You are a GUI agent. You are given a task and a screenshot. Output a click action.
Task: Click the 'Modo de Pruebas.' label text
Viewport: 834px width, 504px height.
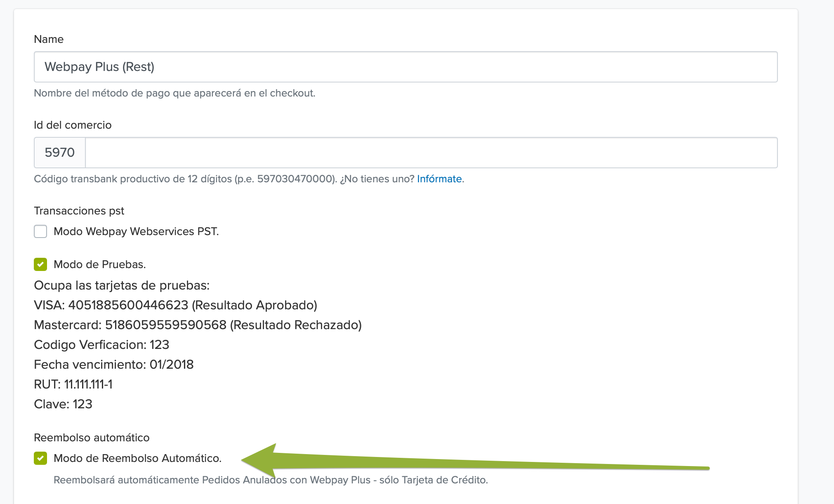click(x=100, y=264)
